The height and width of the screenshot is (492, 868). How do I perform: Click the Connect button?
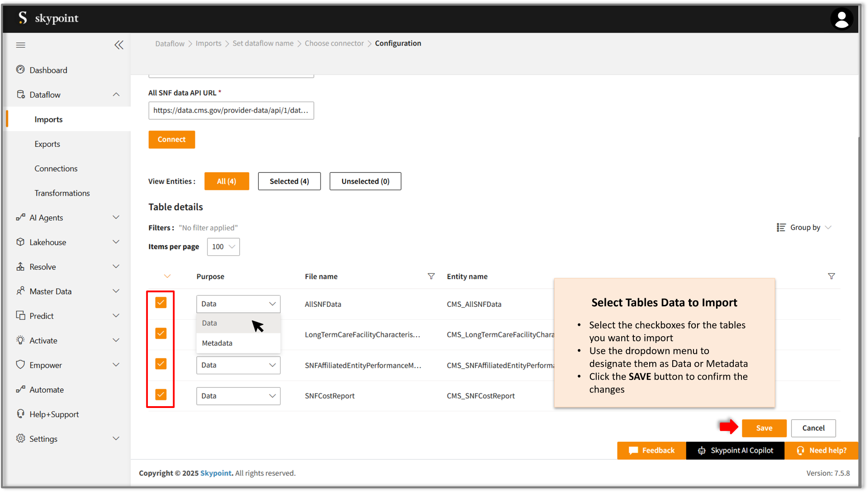[x=171, y=139]
